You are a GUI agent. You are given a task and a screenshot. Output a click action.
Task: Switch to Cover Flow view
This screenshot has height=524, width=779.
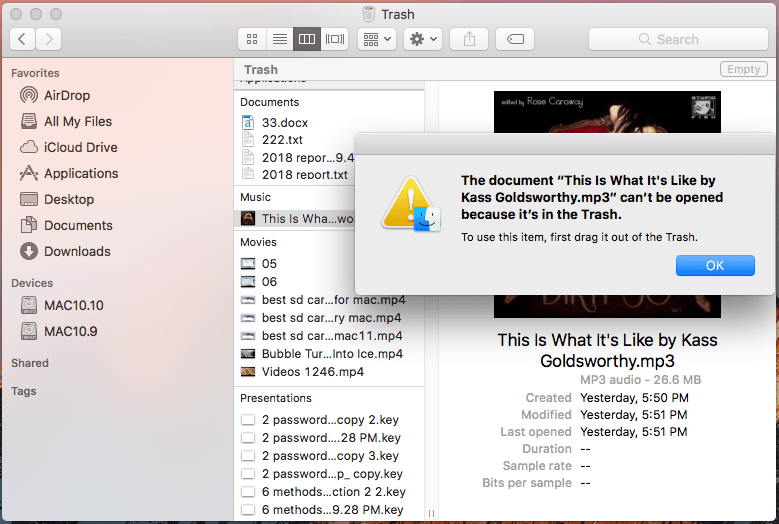click(x=334, y=39)
